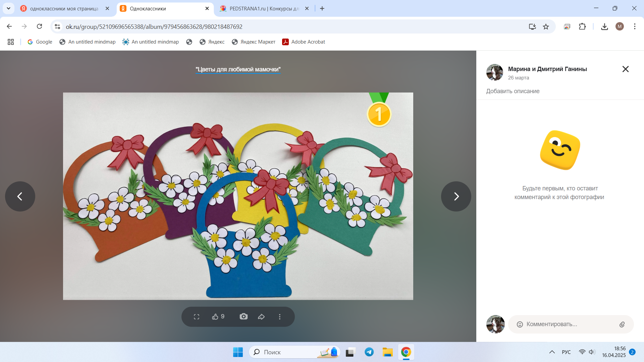Click the camera icon under the photo
This screenshot has width=644, height=362.
(x=244, y=316)
